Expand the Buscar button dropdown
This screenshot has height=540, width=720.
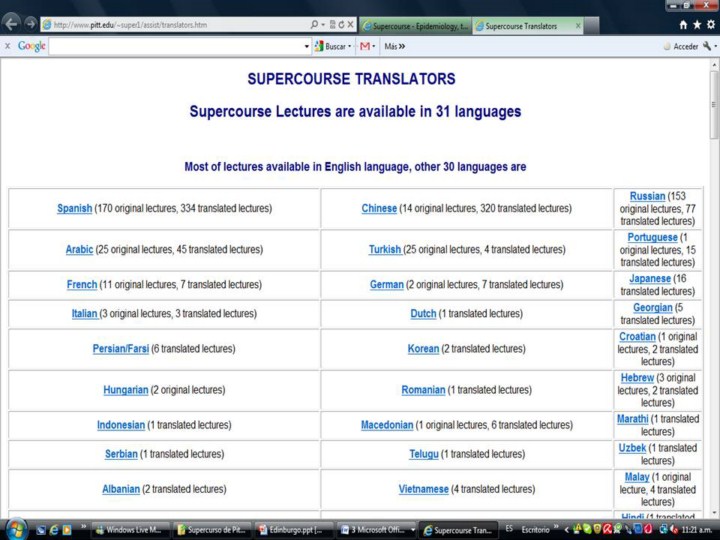coord(351,46)
